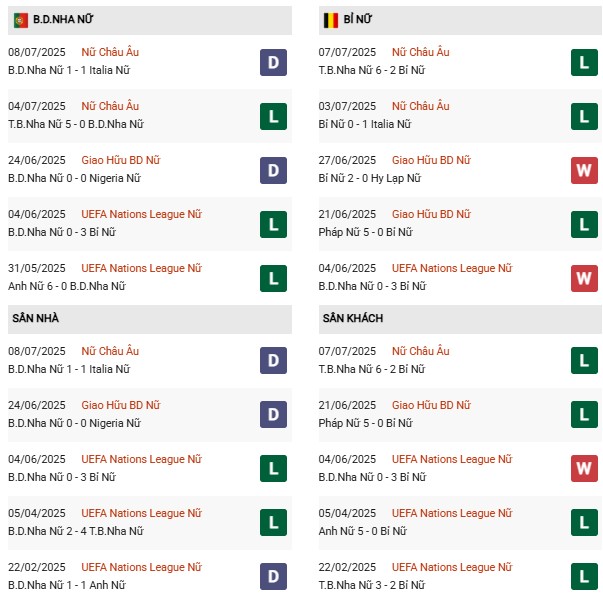Click the L badge for Anh Nữ 5-0 Bí Nữ
The width and height of the screenshot is (603, 595).
pos(584,523)
